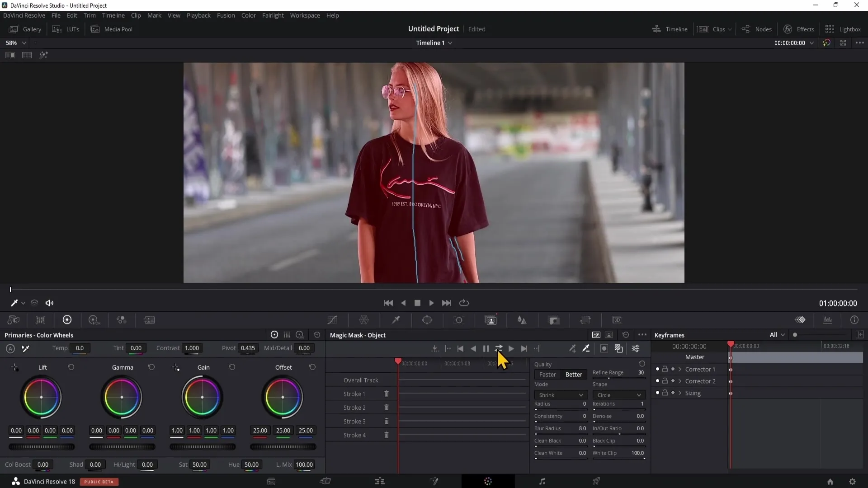Screen dimensions: 868x488
Task: Click the Stroke 1 delete trash icon
Action: (x=387, y=393)
